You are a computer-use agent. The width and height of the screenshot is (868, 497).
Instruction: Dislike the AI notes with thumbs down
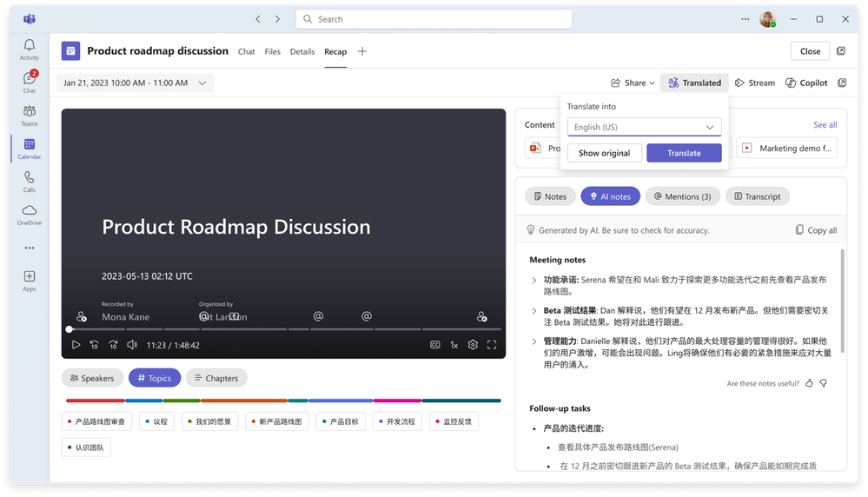coord(823,383)
